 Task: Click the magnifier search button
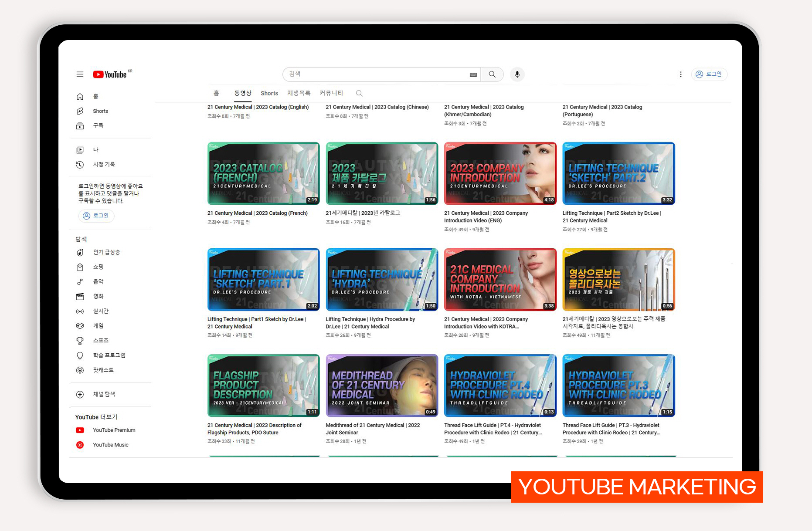pos(492,74)
